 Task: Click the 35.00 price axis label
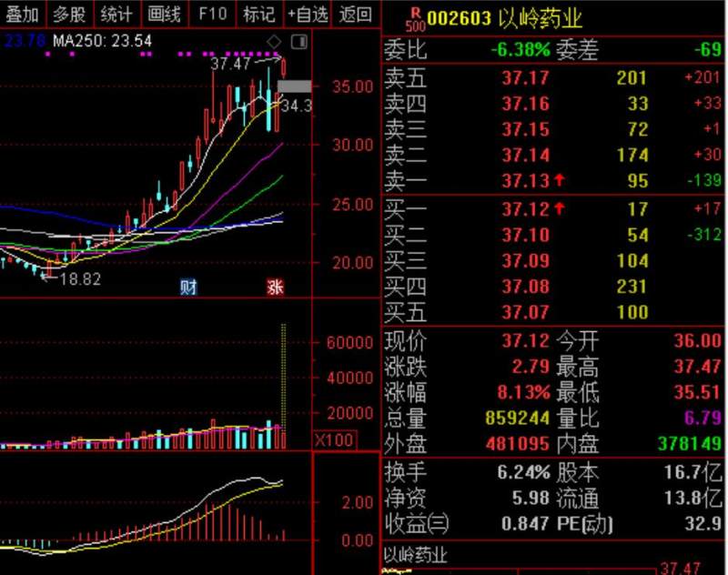tap(352, 86)
